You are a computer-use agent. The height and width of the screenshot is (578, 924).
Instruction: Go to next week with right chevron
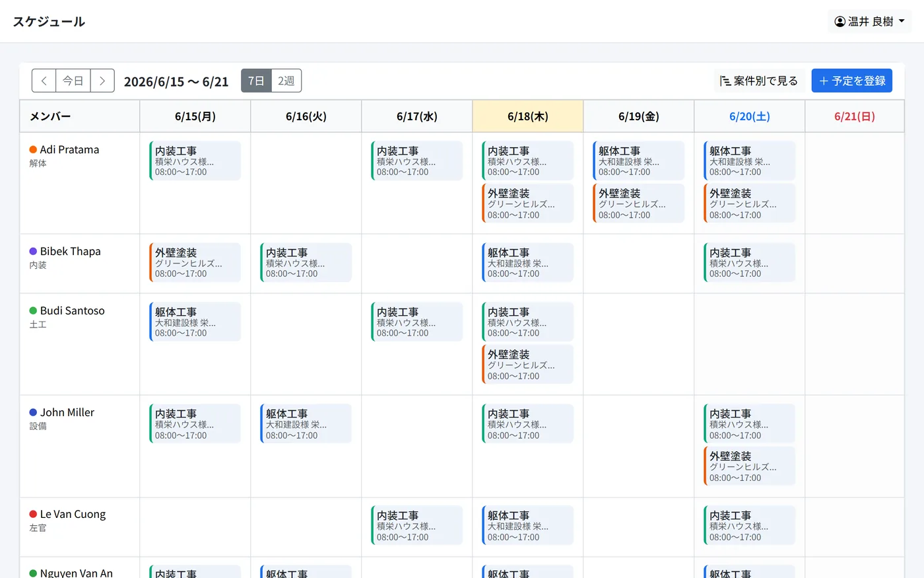(x=102, y=81)
